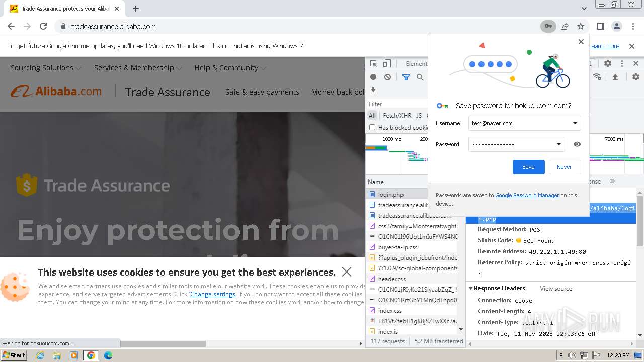Open the Password dropdown arrow
The height and width of the screenshot is (362, 644).
click(558, 144)
